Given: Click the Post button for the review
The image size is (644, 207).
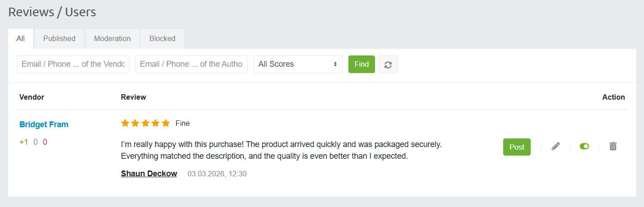Looking at the screenshot, I should tap(517, 147).
